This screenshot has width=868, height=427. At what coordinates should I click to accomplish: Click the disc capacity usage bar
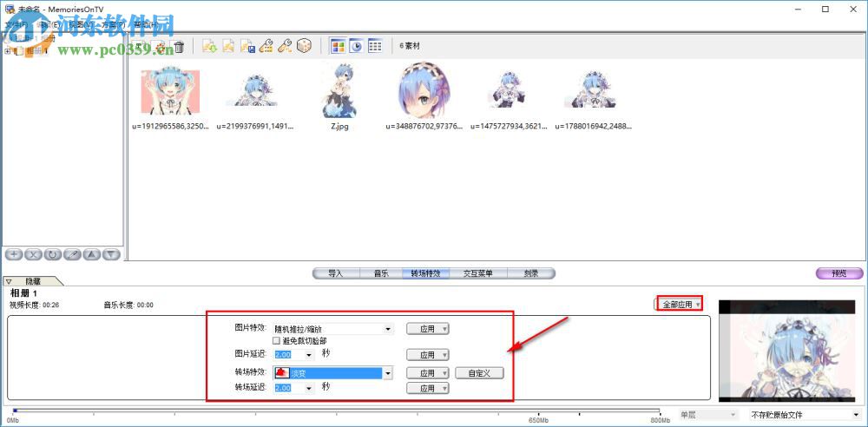[337, 411]
